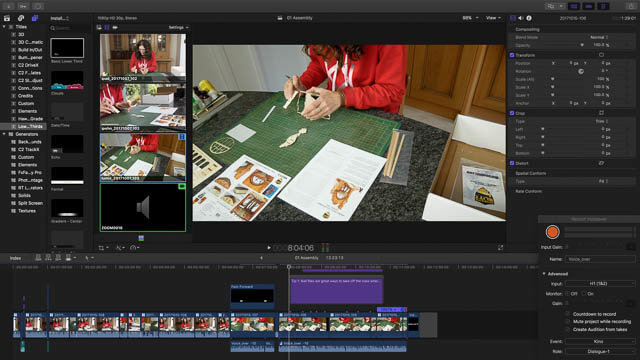Open the Photos and Audio sidebar icon

pos(21,18)
